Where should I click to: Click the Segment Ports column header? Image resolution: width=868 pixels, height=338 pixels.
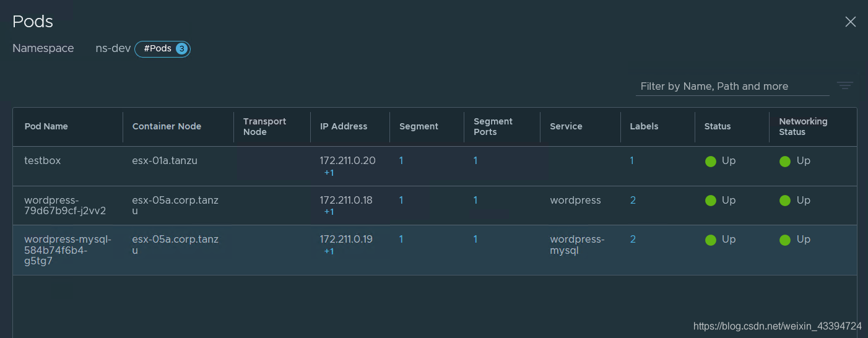click(493, 126)
